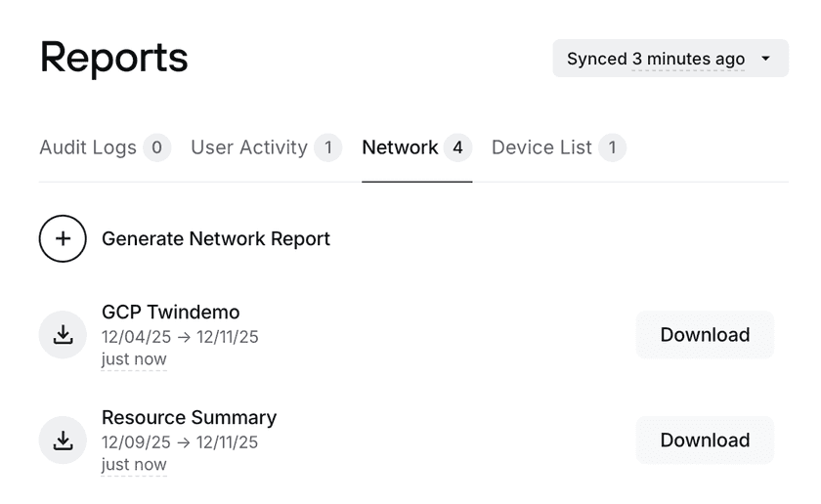The image size is (821, 504).
Task: Click "just now" timestamp under GCP Twindemo
Action: click(x=134, y=359)
